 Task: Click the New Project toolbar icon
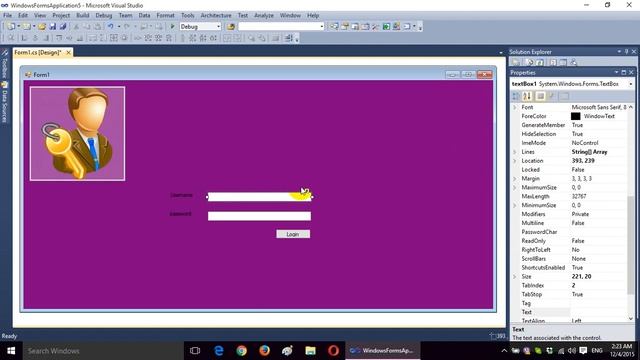pos(11,27)
